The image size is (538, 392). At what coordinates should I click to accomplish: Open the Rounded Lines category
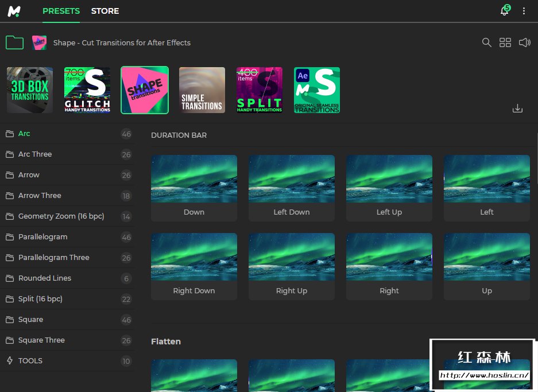point(67,278)
